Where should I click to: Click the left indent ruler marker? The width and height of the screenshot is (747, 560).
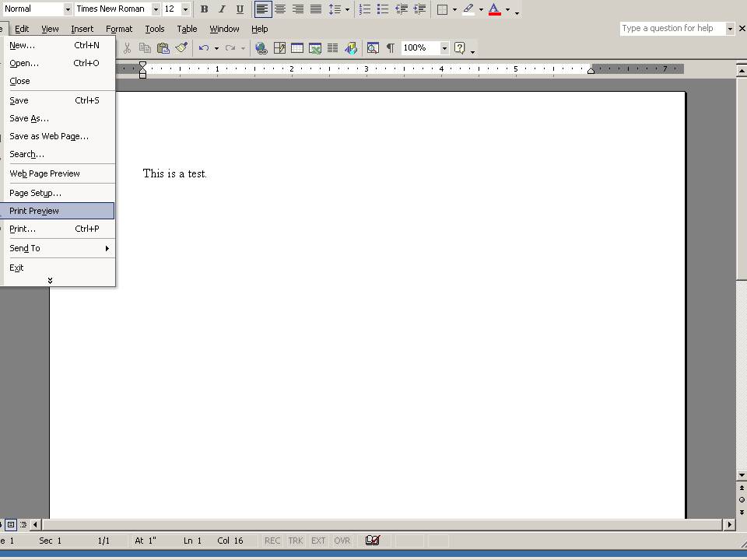142,75
